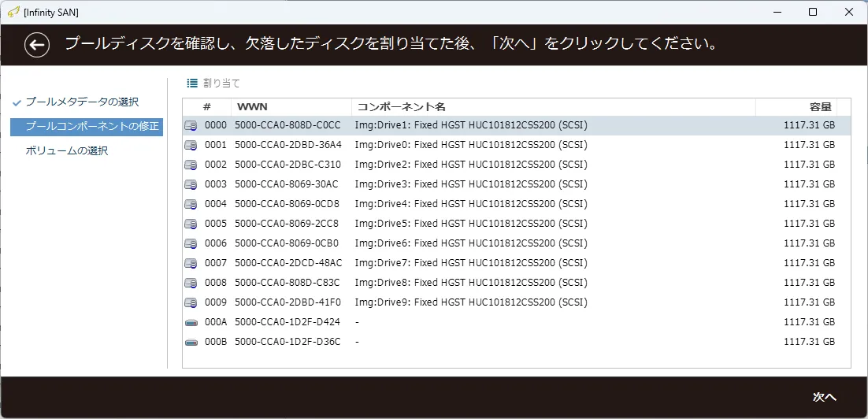The width and height of the screenshot is (868, 419).
Task: Click component name Img:Drive0 entry
Action: click(x=471, y=145)
